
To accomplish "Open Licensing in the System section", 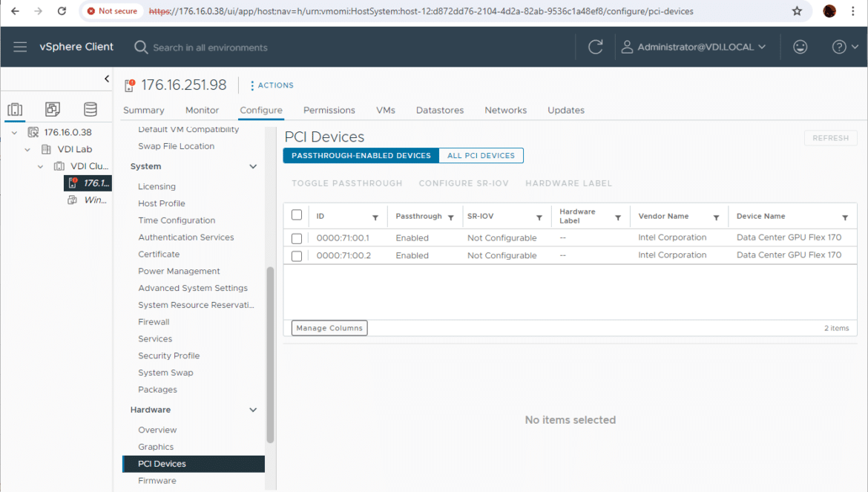I will click(157, 186).
